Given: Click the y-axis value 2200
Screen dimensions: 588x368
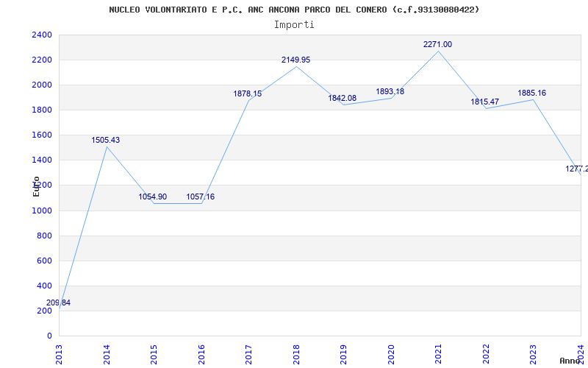Looking at the screenshot, I should pos(42,60).
